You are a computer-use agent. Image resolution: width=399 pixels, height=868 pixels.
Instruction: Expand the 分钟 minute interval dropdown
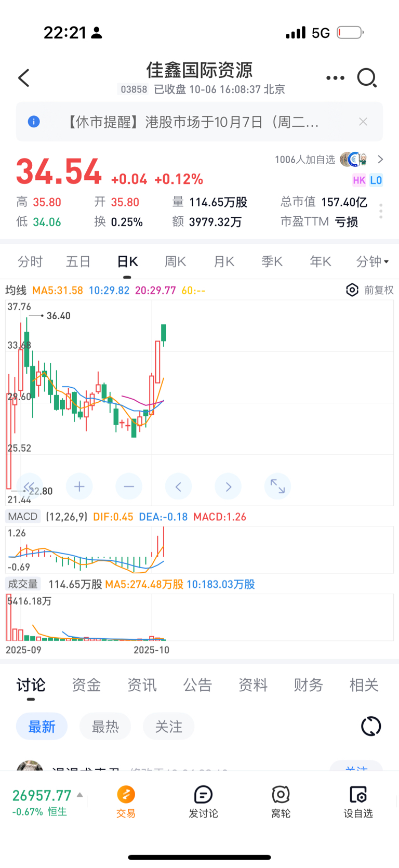(x=373, y=261)
